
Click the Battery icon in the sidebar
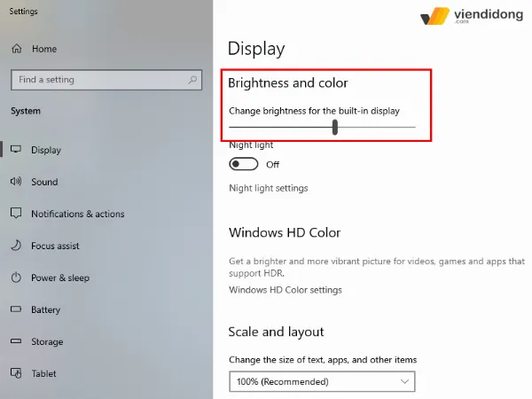[x=16, y=309]
